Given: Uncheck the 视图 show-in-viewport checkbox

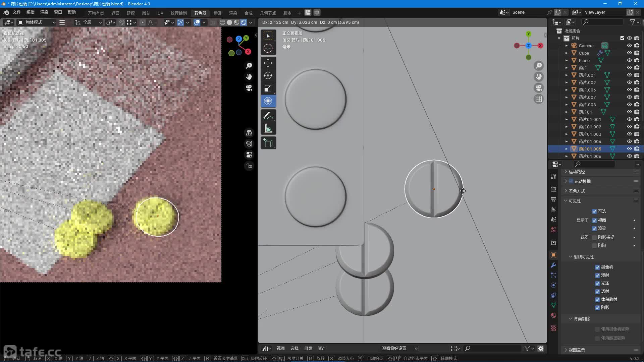Looking at the screenshot, I should pos(594,221).
